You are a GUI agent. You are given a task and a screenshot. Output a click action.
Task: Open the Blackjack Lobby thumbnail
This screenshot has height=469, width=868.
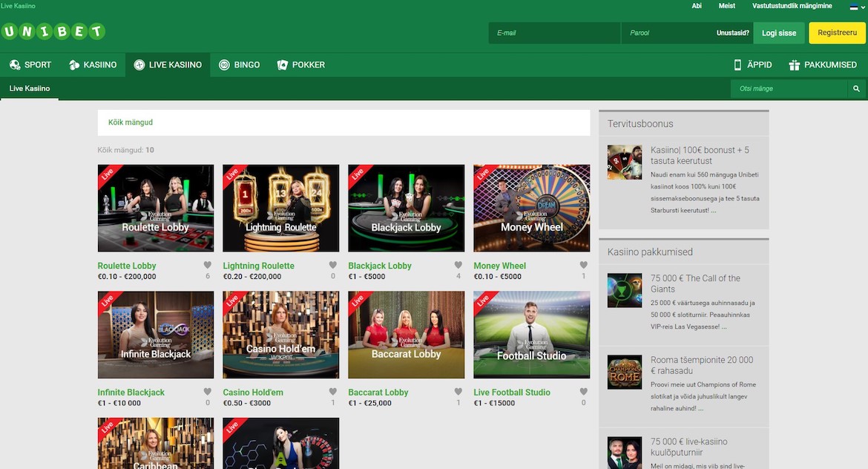coord(407,209)
